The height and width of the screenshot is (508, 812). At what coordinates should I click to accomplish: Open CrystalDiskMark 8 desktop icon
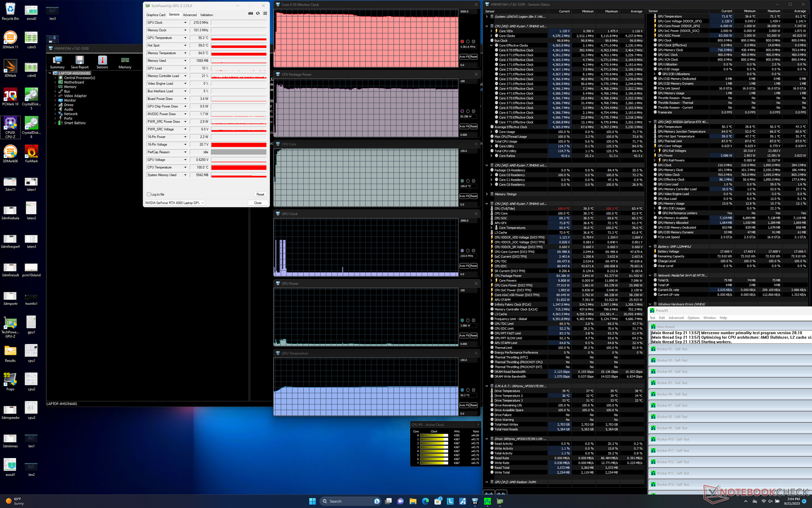tap(31, 127)
